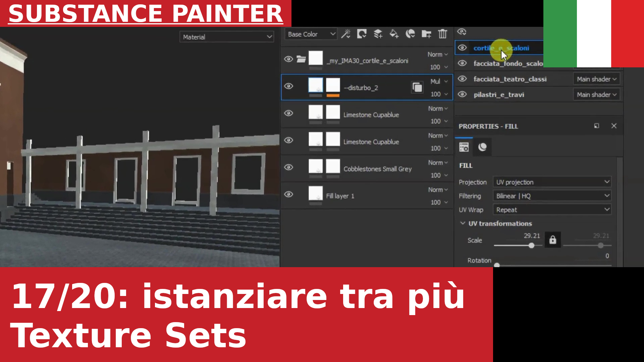Open Main shader dropdown for pilastri_e_travi
Screen dimensions: 644x362
click(x=596, y=95)
